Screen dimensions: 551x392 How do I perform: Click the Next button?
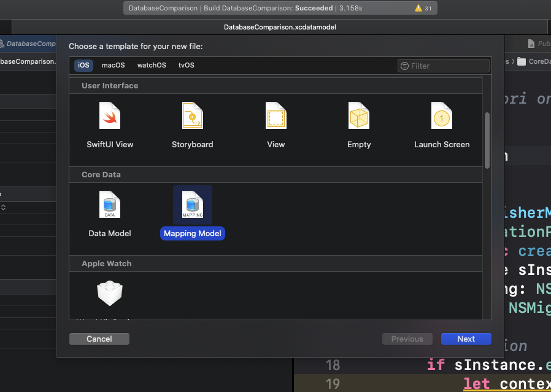tap(466, 339)
